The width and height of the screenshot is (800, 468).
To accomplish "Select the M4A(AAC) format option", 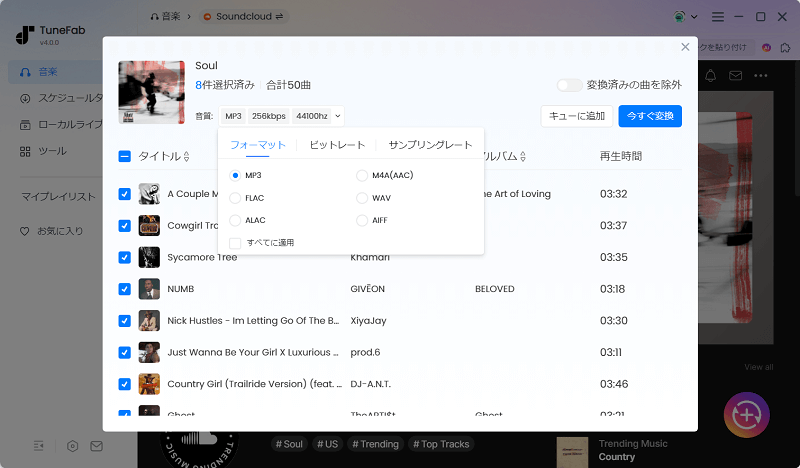I will (x=362, y=176).
